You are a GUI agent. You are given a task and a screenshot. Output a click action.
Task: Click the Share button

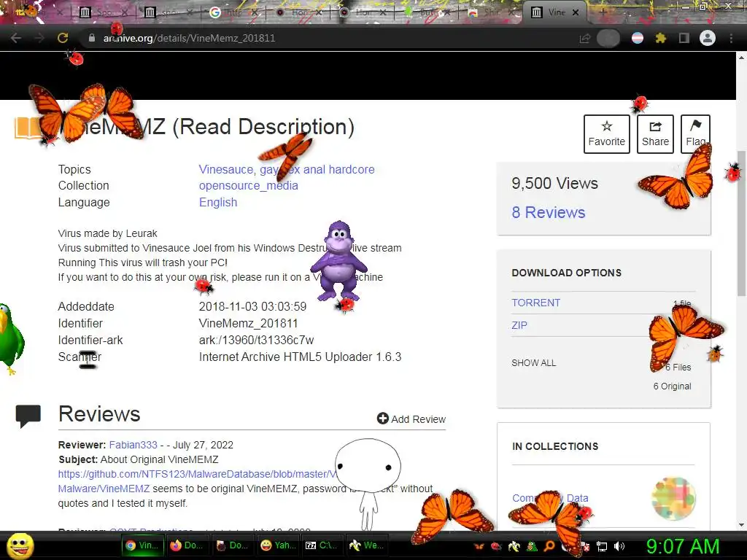pyautogui.click(x=655, y=134)
